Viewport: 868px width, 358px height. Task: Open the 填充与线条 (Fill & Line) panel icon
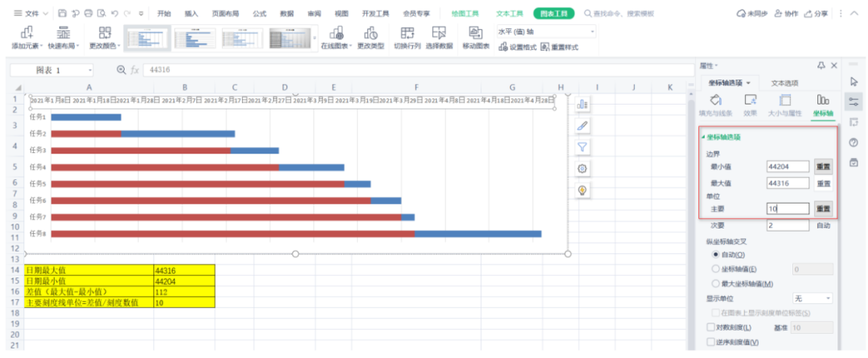coord(716,100)
